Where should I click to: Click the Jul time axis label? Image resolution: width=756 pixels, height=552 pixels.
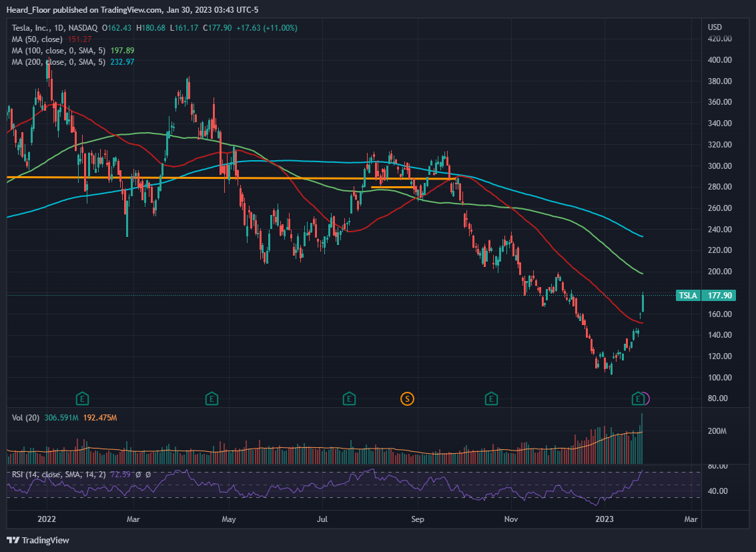pyautogui.click(x=322, y=519)
